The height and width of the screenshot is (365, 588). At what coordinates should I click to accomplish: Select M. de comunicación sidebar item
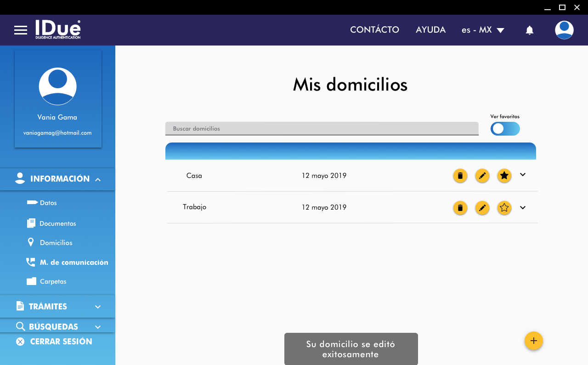tap(73, 262)
